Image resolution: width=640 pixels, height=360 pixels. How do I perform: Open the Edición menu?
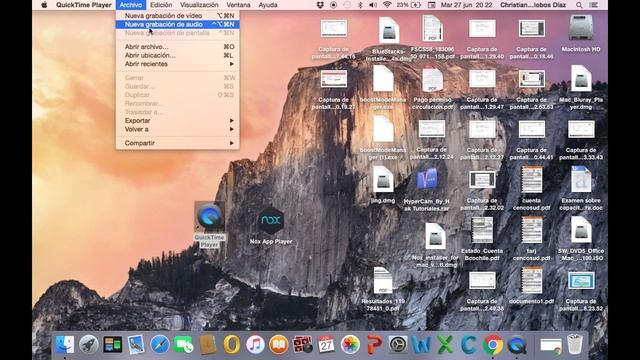coord(161,5)
